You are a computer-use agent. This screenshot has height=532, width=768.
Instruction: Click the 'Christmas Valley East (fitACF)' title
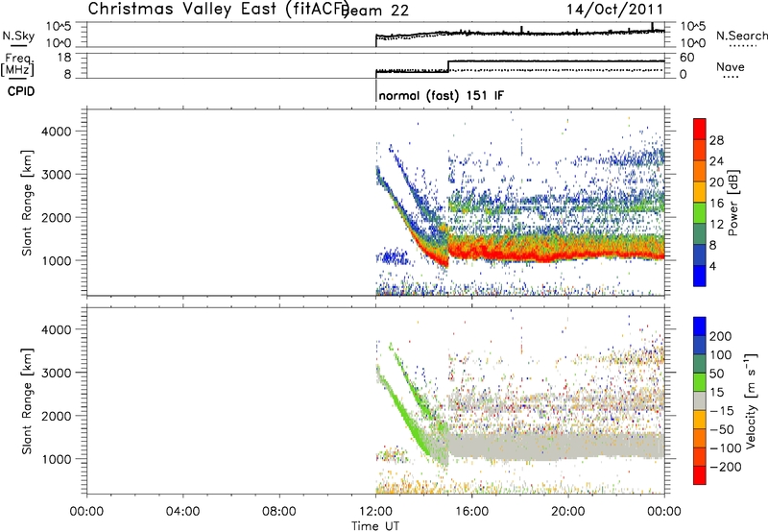pyautogui.click(x=219, y=10)
